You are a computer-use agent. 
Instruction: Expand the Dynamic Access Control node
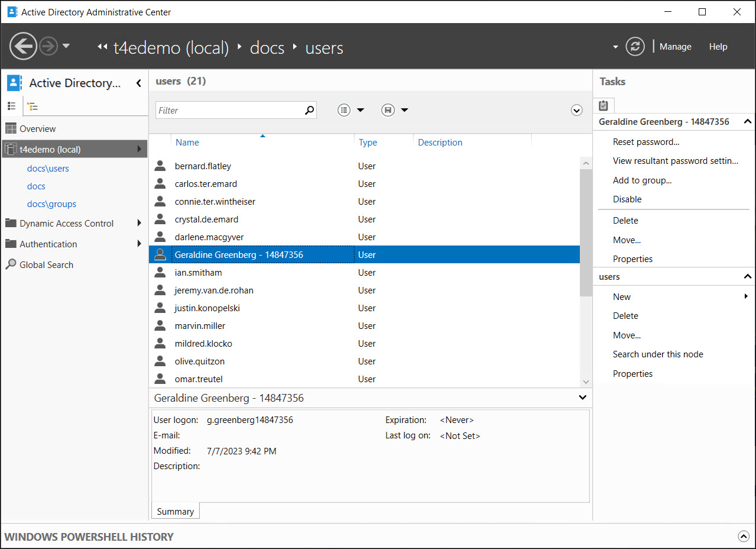139,223
